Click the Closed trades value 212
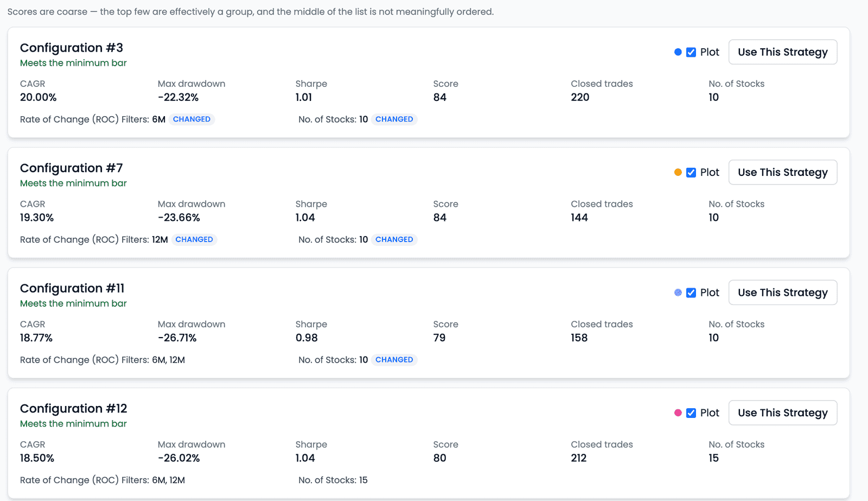Screen dimensions: 868x501 579,458
